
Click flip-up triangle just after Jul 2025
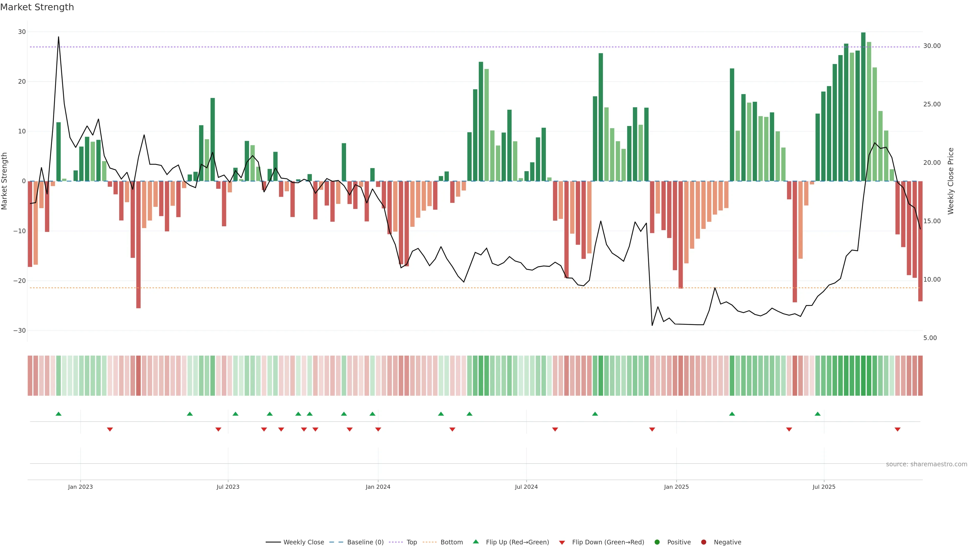point(817,414)
